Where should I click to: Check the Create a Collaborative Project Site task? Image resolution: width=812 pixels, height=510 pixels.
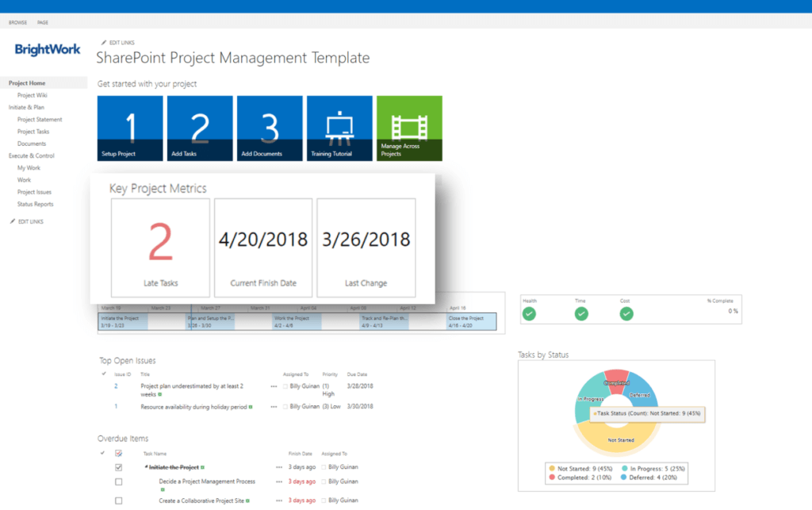click(x=117, y=500)
